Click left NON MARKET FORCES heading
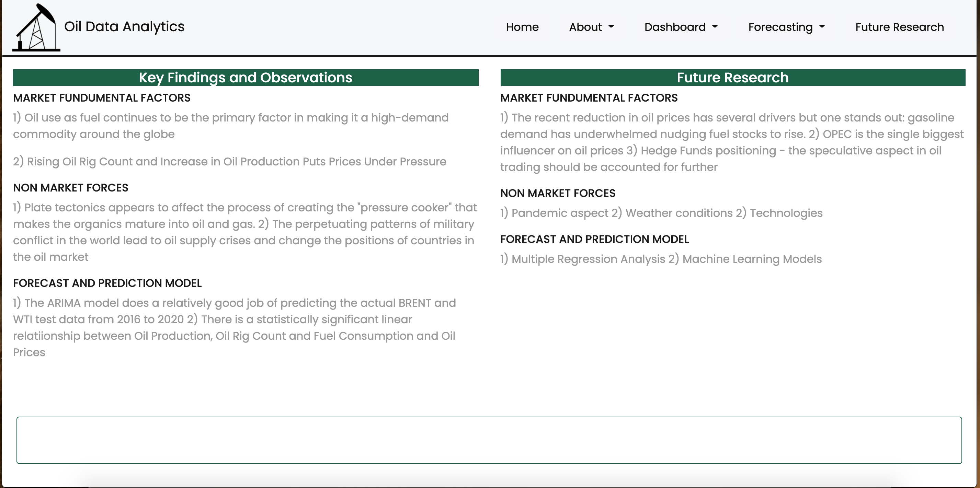This screenshot has width=980, height=488. point(70,187)
